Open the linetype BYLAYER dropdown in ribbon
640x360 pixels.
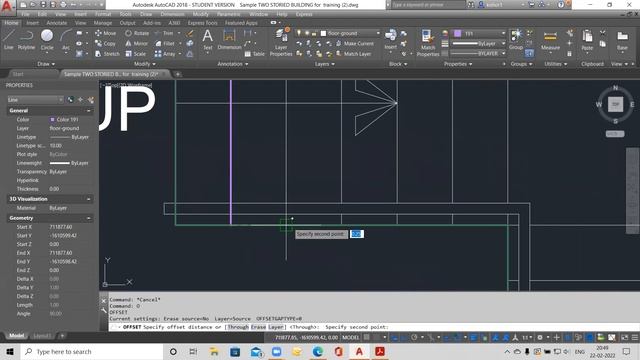[478, 53]
